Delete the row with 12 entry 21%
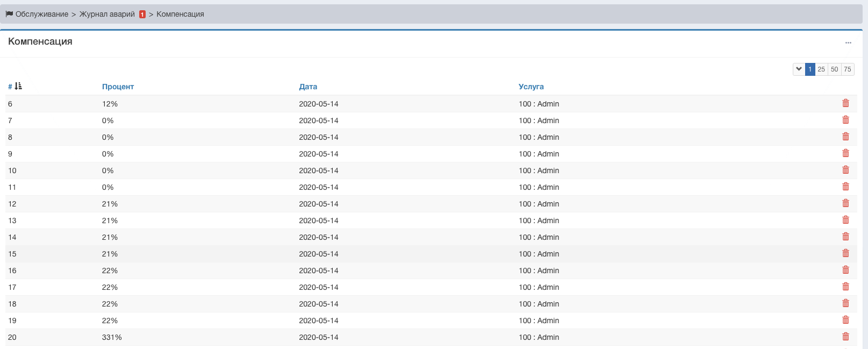 point(845,203)
